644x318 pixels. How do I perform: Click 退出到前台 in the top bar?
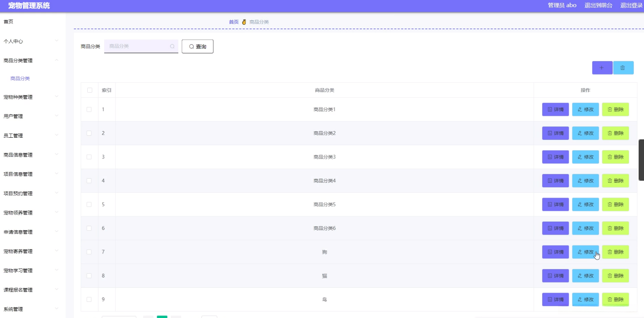click(x=599, y=5)
